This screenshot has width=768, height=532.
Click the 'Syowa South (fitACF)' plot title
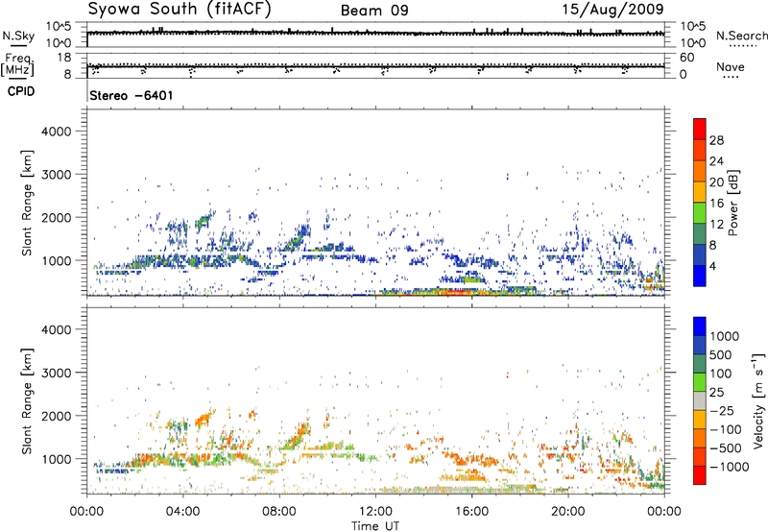coord(180,10)
